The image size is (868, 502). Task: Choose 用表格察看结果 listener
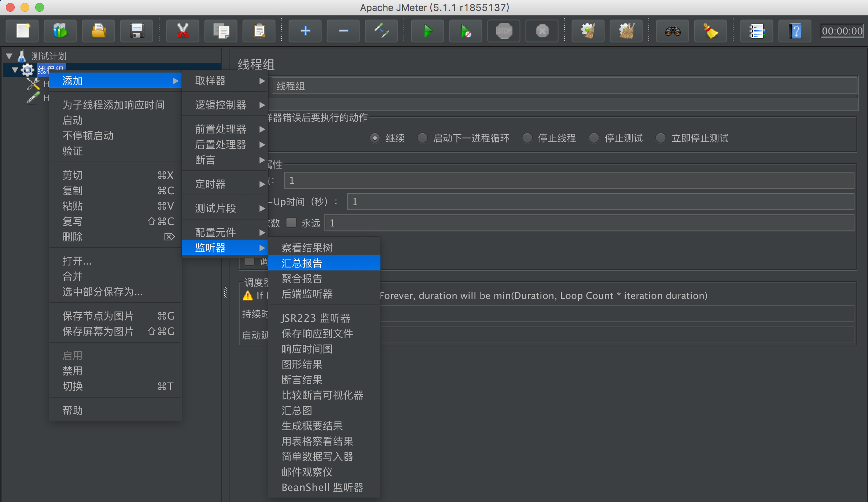coord(324,441)
